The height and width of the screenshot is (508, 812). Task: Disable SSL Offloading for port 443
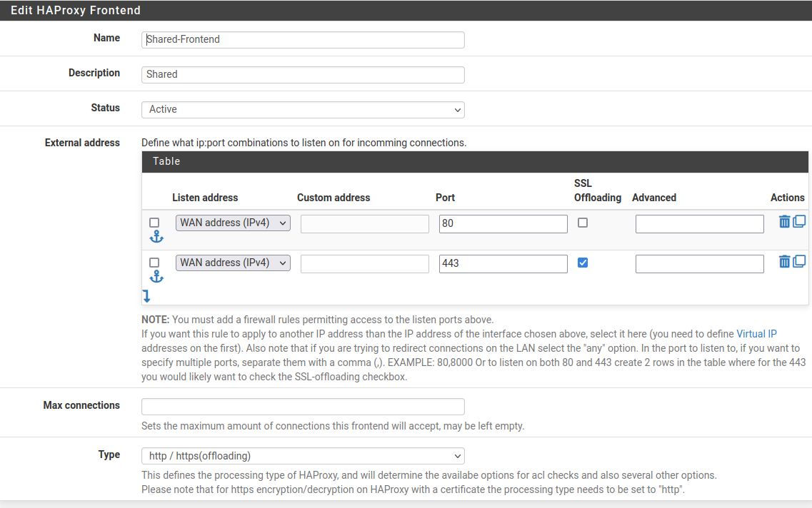[583, 263]
